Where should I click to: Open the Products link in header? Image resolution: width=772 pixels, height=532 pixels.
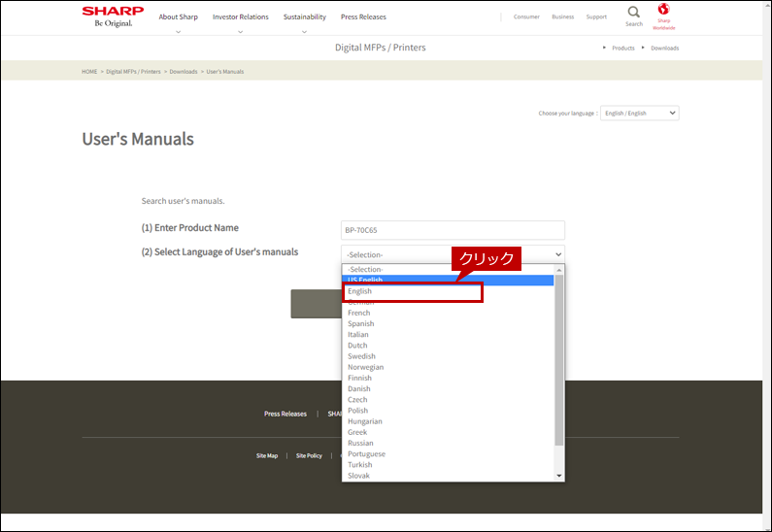[x=623, y=49]
